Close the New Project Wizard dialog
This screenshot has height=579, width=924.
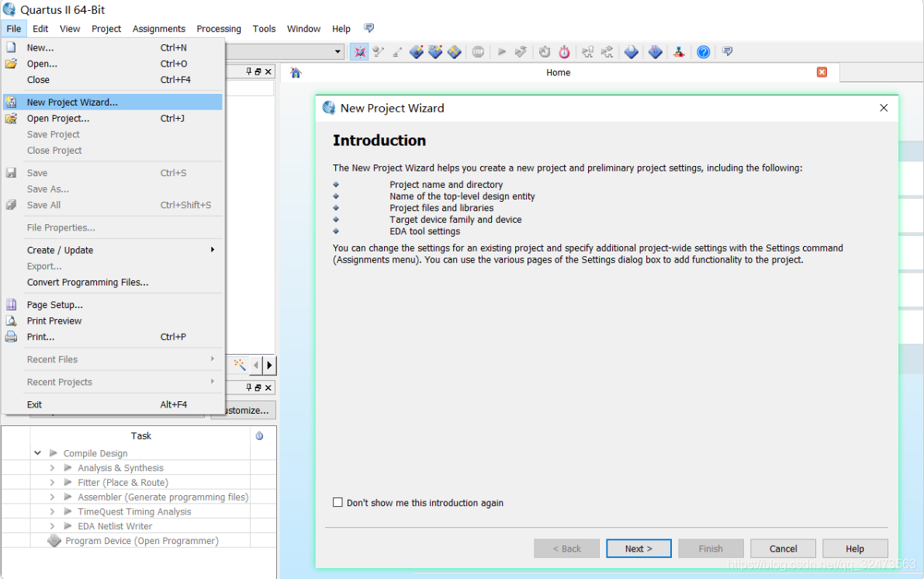(884, 108)
